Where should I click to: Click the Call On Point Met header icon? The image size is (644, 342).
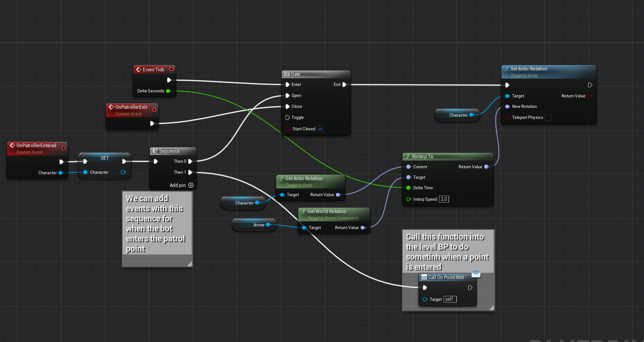coord(424,277)
